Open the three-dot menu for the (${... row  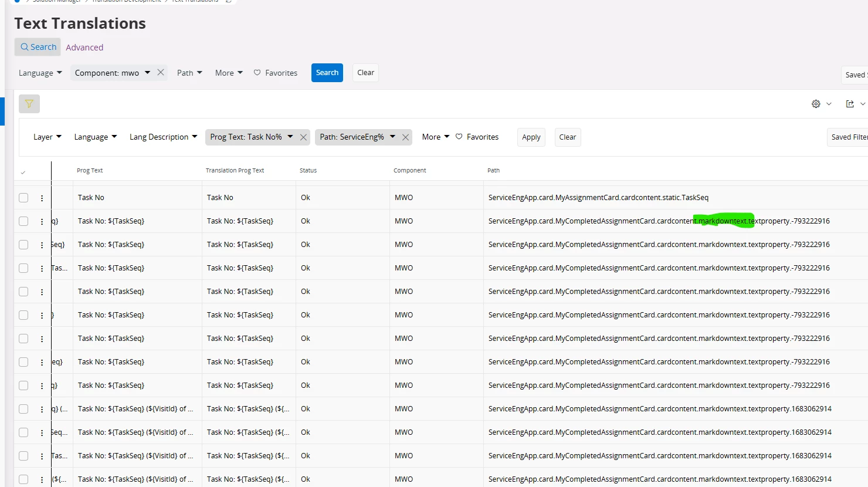coord(42,480)
